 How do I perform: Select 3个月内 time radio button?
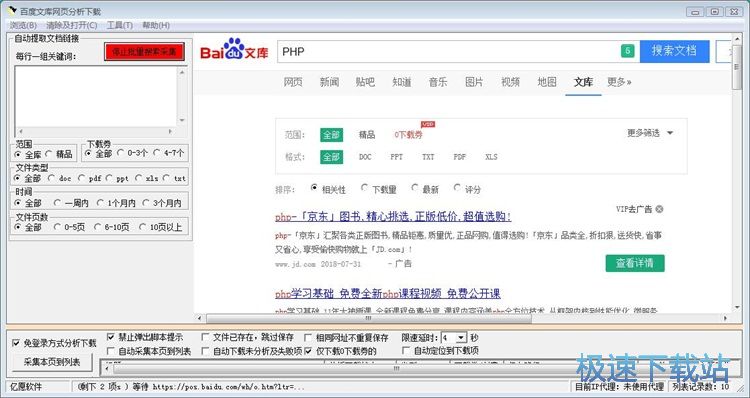pyautogui.click(x=162, y=203)
